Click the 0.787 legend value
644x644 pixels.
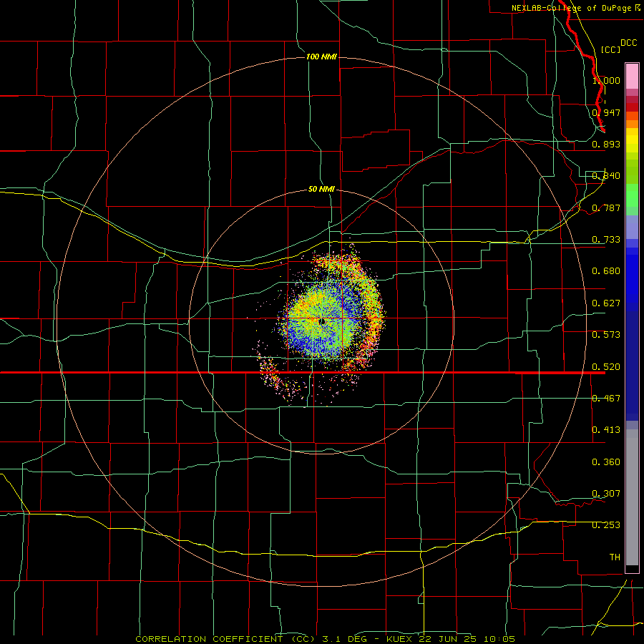click(606, 208)
